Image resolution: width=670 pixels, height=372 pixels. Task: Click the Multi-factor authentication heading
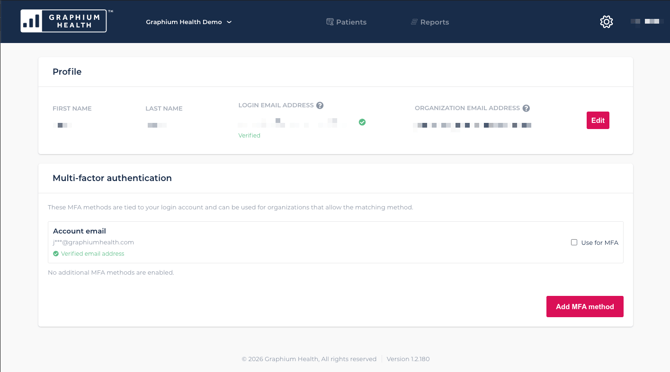[x=112, y=178]
